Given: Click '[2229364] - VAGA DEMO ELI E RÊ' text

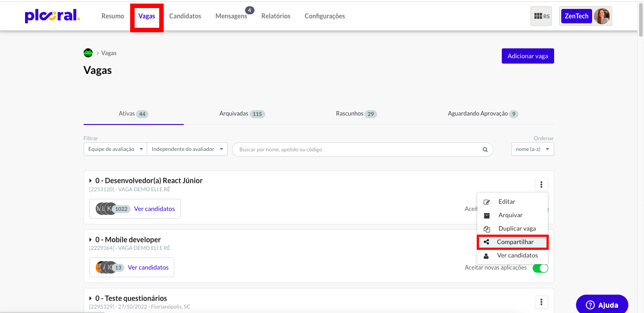Looking at the screenshot, I should pos(130,248).
